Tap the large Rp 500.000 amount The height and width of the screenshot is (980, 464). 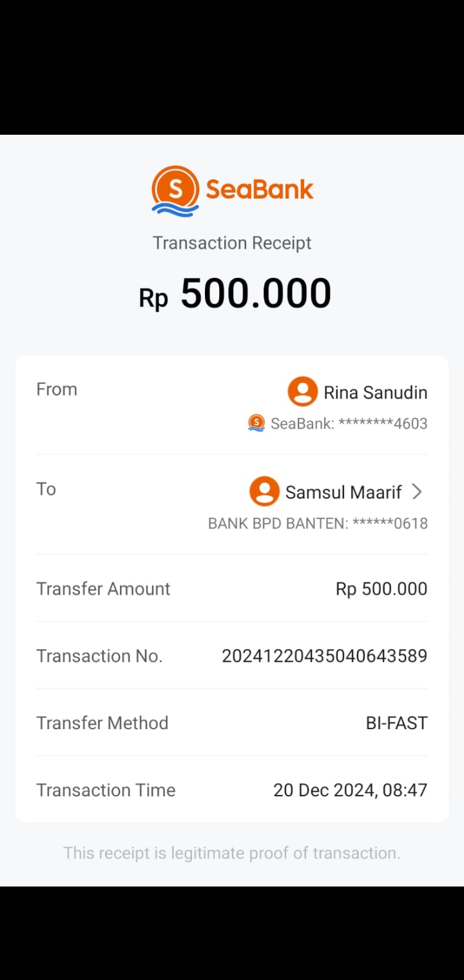tap(235, 294)
